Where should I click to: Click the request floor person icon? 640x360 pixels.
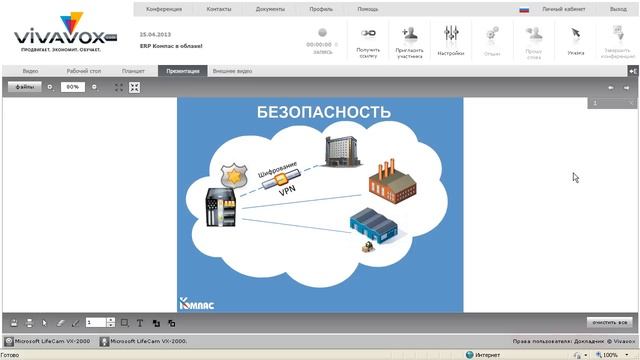click(x=534, y=34)
